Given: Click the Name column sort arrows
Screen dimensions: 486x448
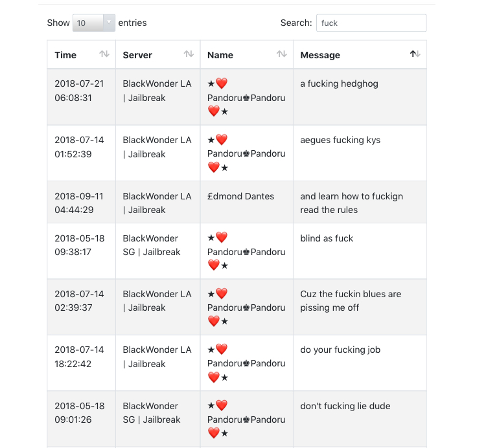Looking at the screenshot, I should click(281, 54).
